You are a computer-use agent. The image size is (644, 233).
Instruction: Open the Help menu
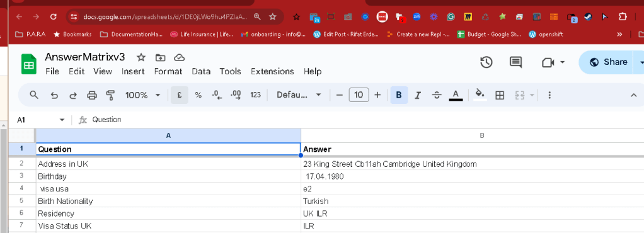point(313,71)
